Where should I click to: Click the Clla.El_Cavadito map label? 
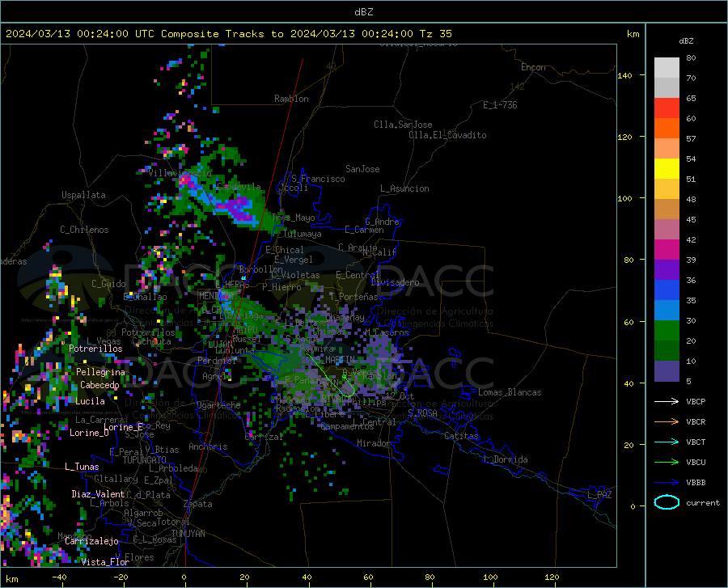pyautogui.click(x=447, y=135)
